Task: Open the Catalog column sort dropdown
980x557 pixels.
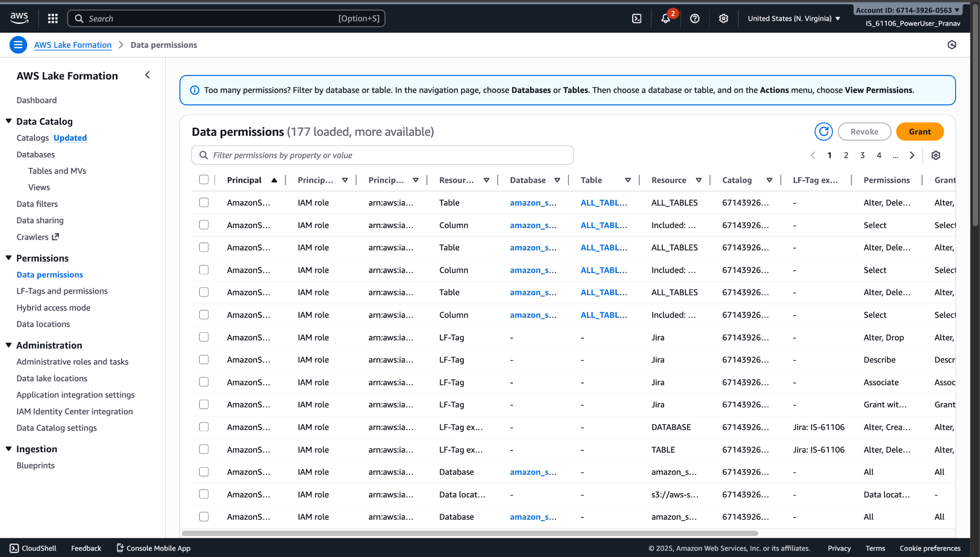Action: click(769, 180)
